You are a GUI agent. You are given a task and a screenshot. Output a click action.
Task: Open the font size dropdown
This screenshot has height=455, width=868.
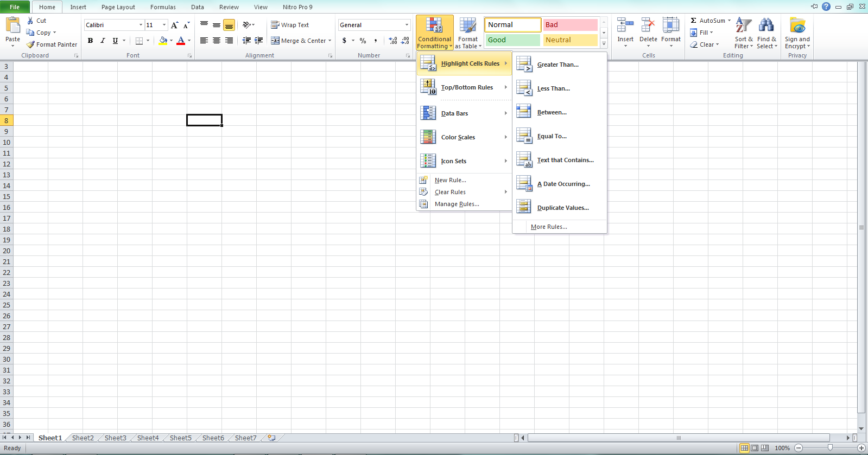164,25
